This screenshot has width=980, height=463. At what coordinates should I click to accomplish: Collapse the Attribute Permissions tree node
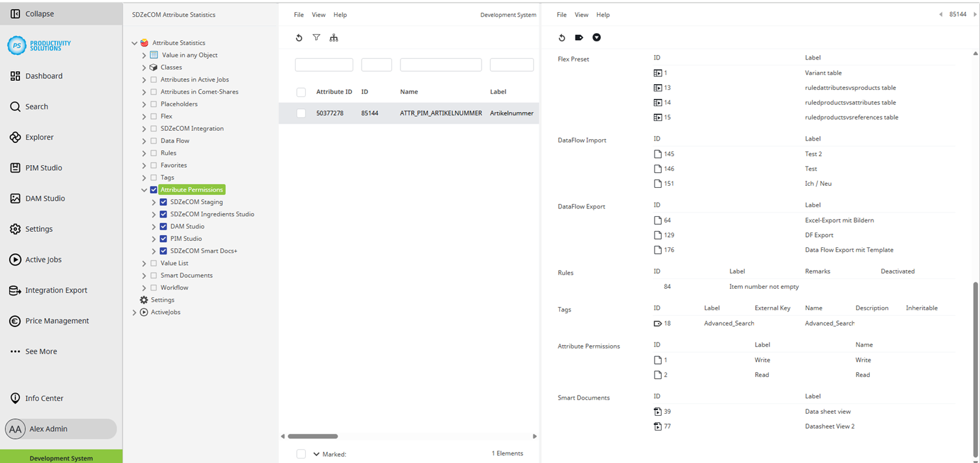144,189
